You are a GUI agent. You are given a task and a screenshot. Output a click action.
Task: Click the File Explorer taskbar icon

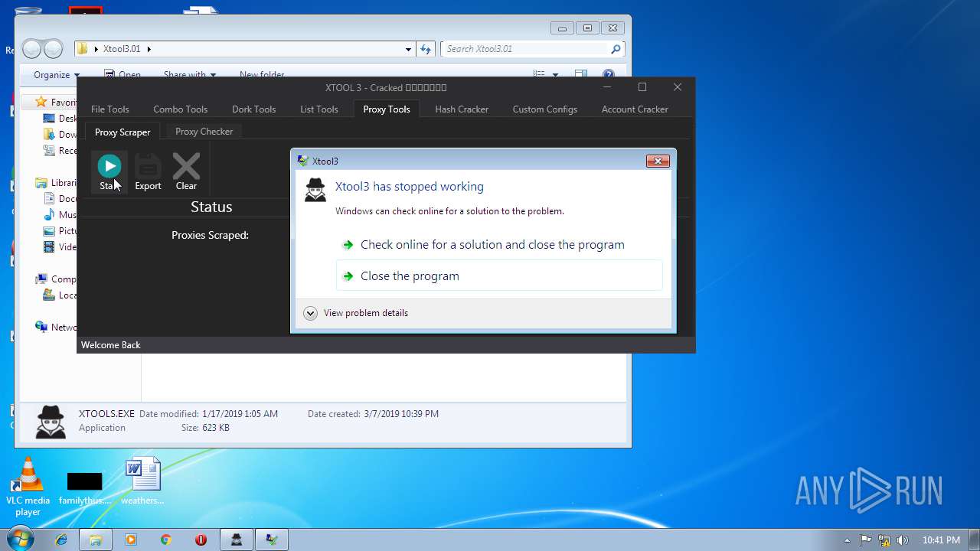[x=96, y=540]
